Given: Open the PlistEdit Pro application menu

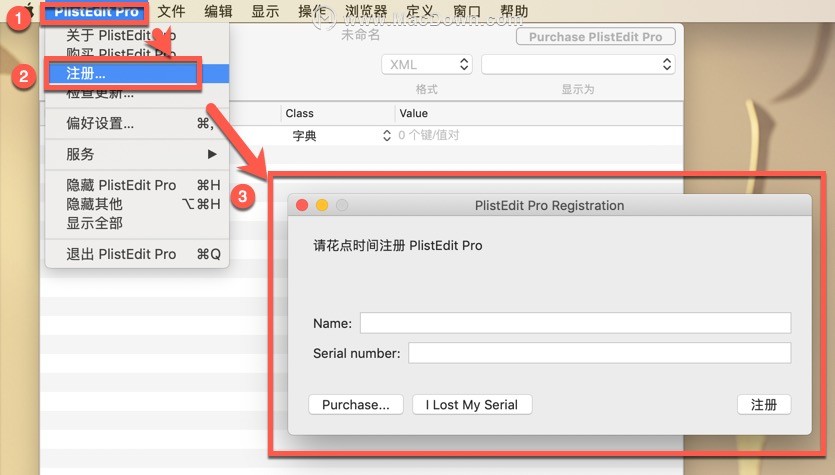Looking at the screenshot, I should tap(96, 11).
